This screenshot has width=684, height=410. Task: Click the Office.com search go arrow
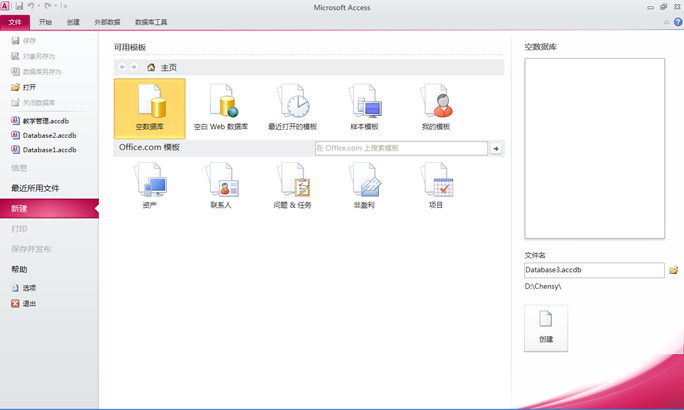[x=496, y=148]
